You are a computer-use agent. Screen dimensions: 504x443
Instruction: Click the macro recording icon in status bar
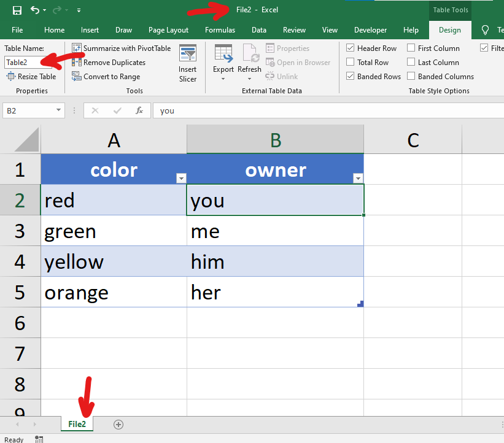tap(39, 439)
